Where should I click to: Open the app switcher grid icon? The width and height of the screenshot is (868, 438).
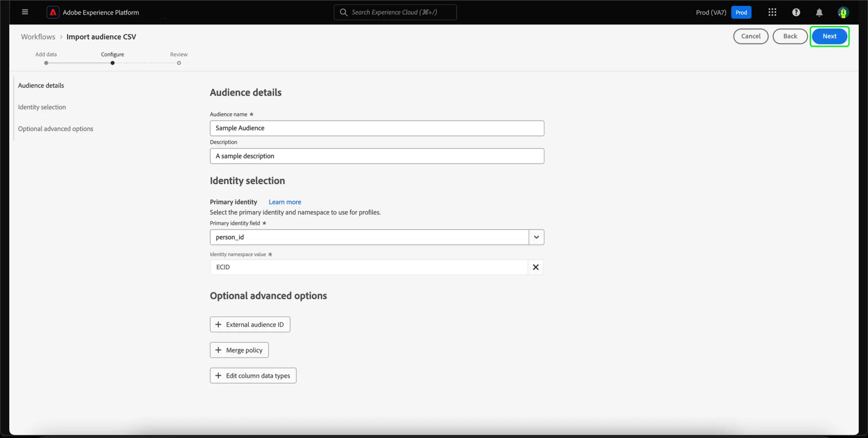pos(772,13)
